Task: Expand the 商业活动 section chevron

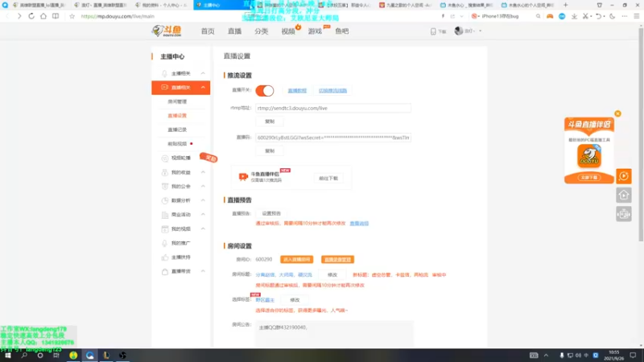Action: (x=203, y=215)
